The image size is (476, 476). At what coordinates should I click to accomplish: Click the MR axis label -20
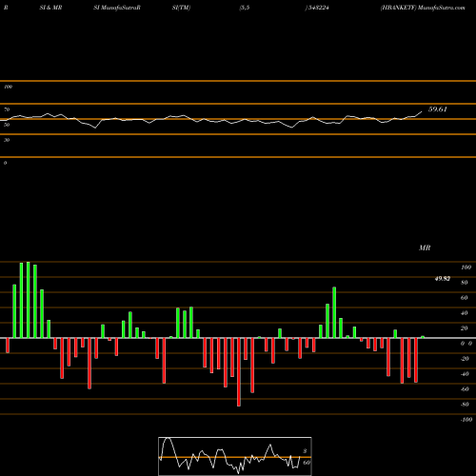465,359
